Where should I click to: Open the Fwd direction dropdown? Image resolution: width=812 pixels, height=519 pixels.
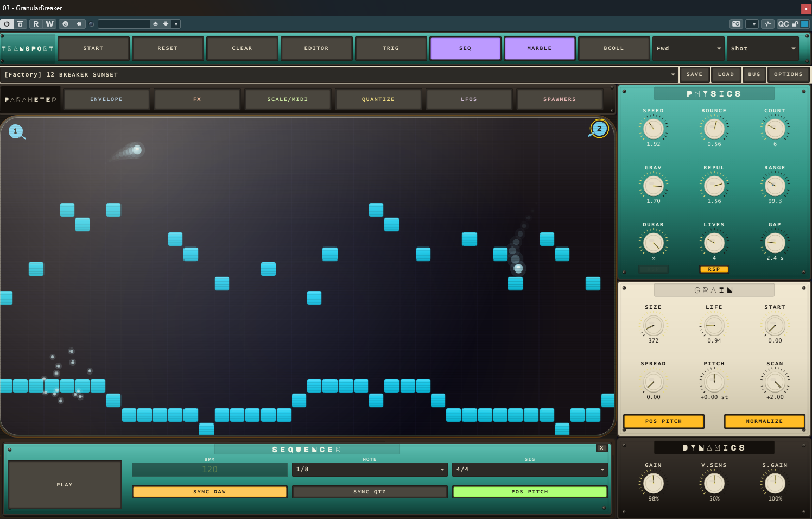click(688, 48)
